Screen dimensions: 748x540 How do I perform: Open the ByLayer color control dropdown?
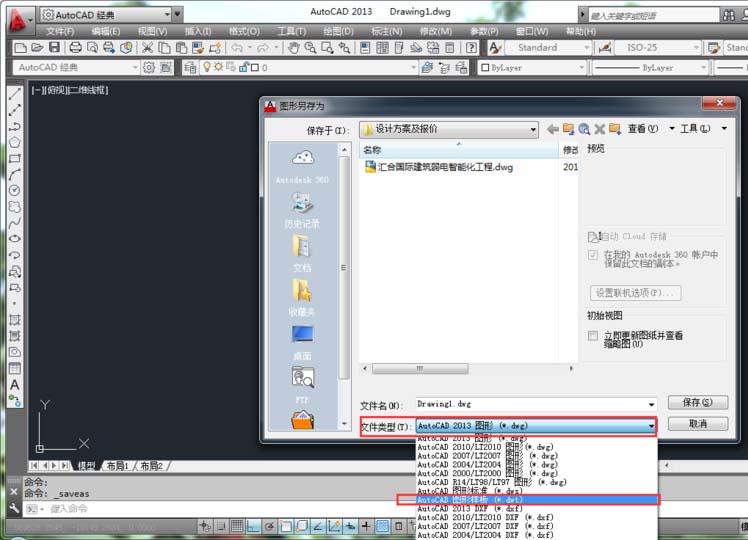pos(532,68)
